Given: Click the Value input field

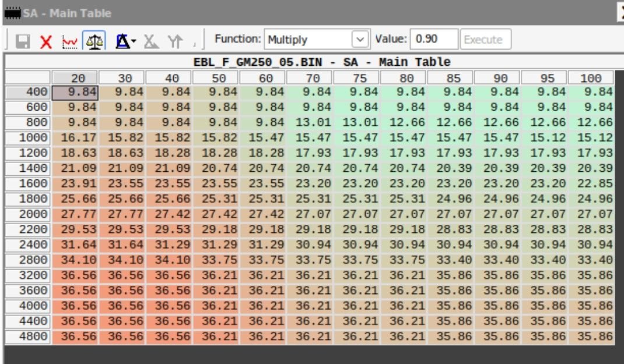Looking at the screenshot, I should 434,40.
